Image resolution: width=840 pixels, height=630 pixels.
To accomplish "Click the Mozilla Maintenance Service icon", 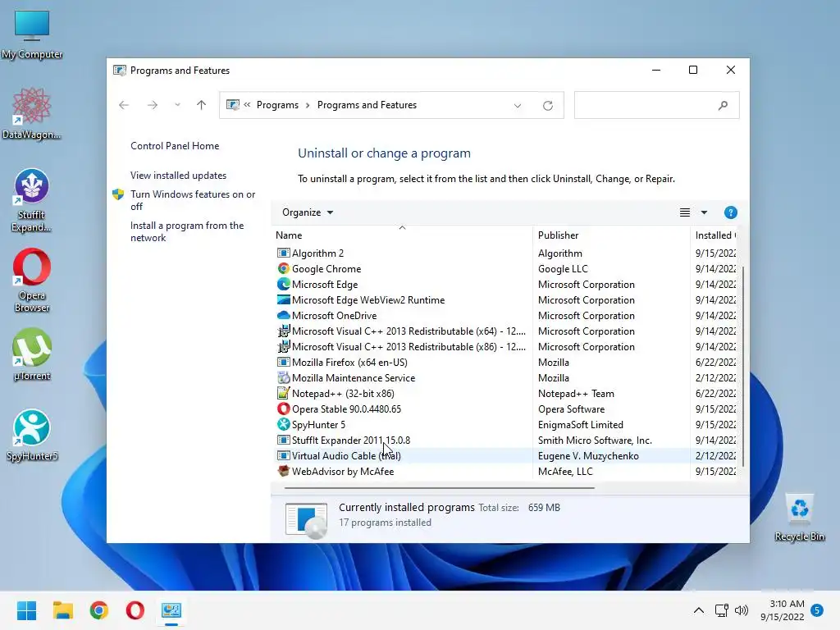I will click(x=283, y=377).
